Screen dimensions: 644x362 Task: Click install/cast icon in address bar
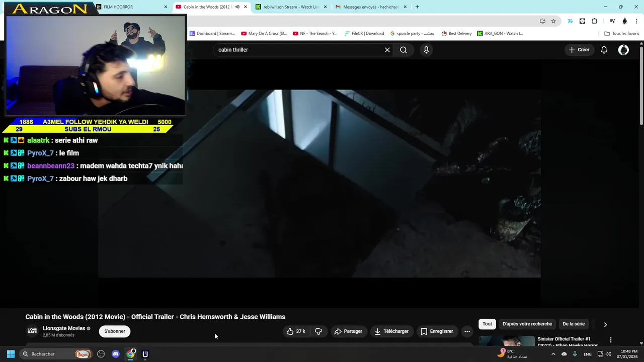coord(542,21)
